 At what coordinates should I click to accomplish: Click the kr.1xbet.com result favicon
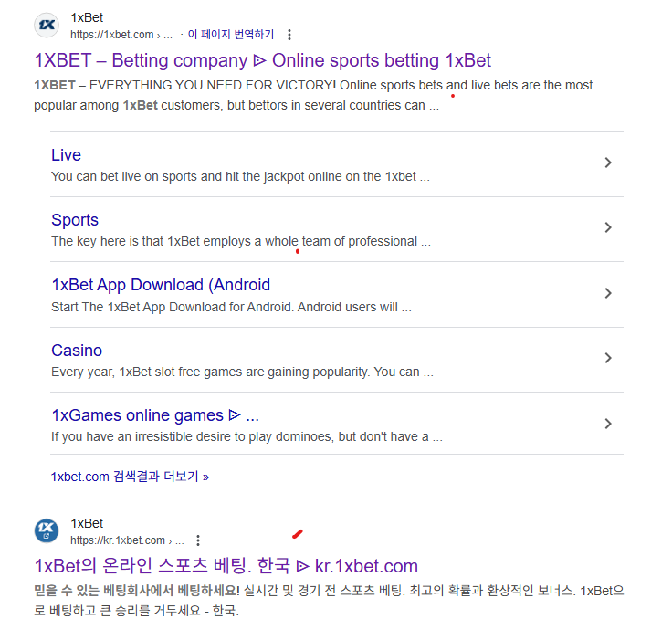47,530
